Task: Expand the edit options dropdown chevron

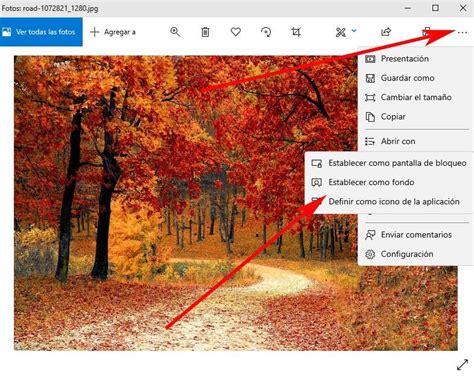Action: click(x=354, y=31)
